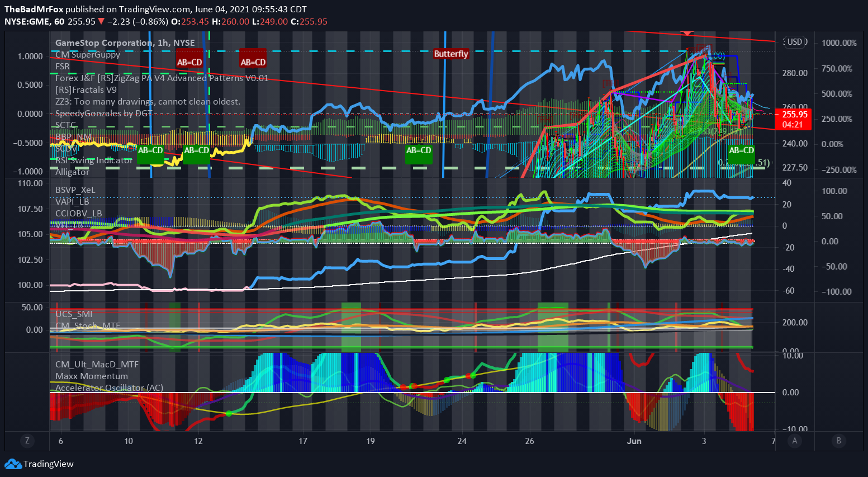The height and width of the screenshot is (477, 868).
Task: Click the ZZ3 too many drawings warning text
Action: 148,102
